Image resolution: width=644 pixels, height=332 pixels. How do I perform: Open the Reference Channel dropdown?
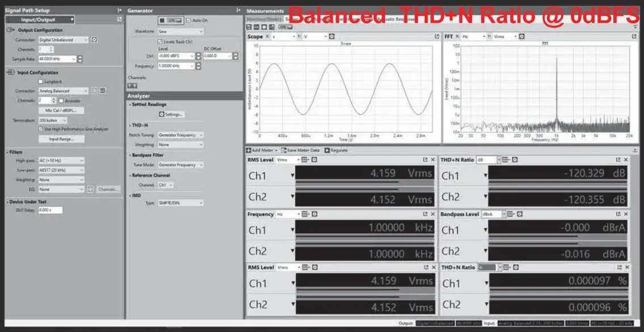[165, 185]
